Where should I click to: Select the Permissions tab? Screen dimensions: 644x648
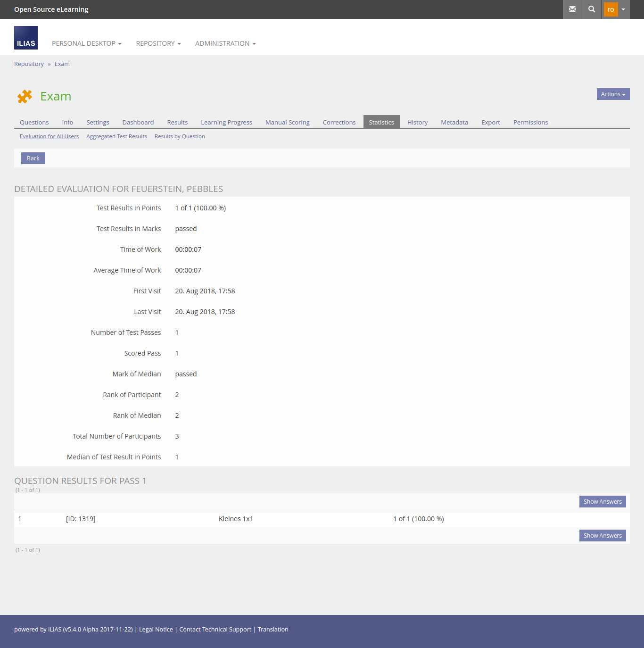[530, 122]
